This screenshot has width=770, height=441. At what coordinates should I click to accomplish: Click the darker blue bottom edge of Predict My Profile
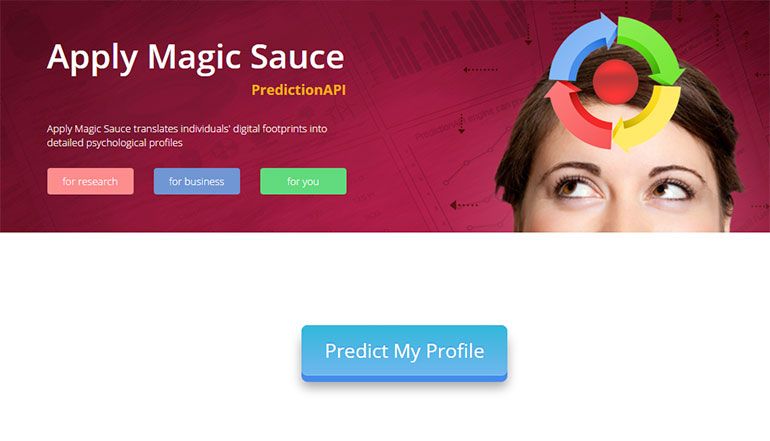(x=404, y=378)
